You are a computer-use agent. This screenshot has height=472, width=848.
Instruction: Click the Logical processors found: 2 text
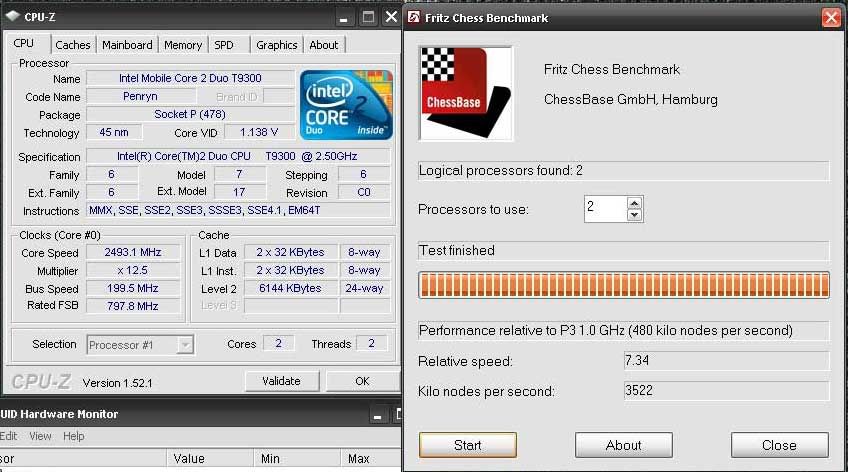[x=500, y=171]
